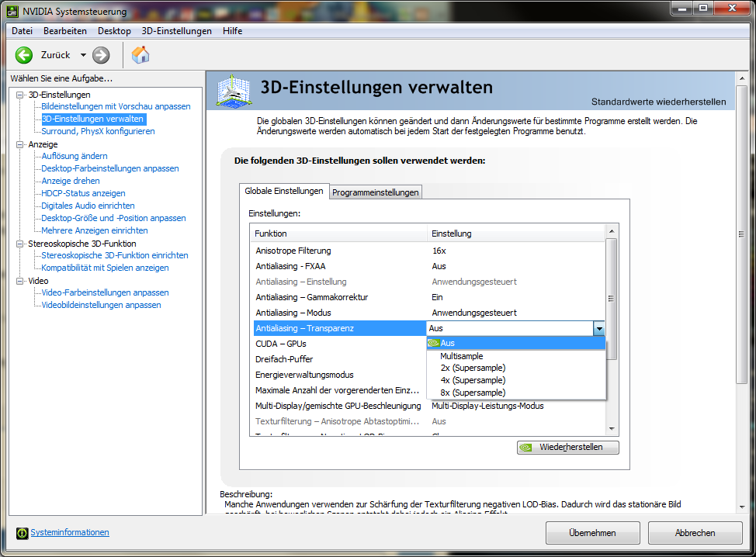Select Aus in the dropdown list
This screenshot has width=756, height=557.
(516, 343)
